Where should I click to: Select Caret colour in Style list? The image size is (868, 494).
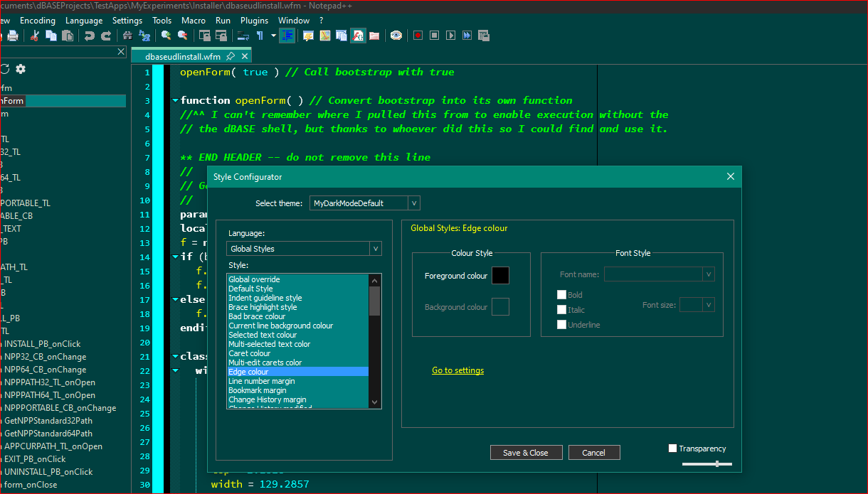pos(250,353)
